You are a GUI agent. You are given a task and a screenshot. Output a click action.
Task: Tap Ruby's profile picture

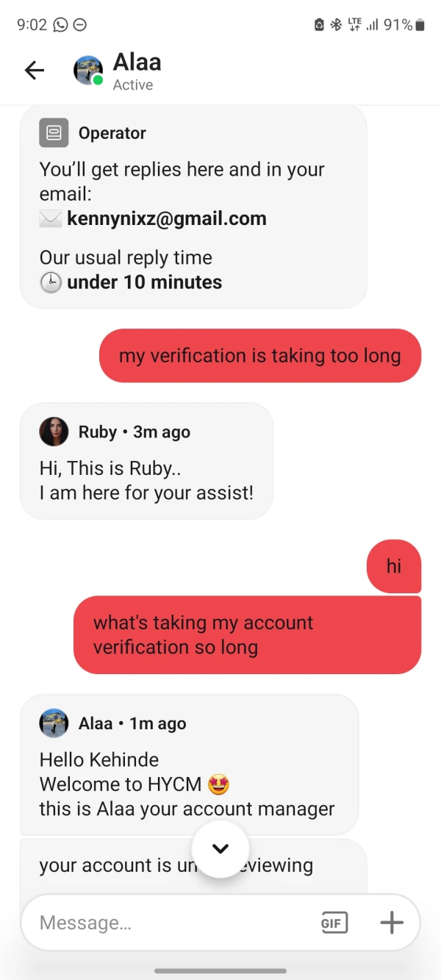[x=54, y=432]
